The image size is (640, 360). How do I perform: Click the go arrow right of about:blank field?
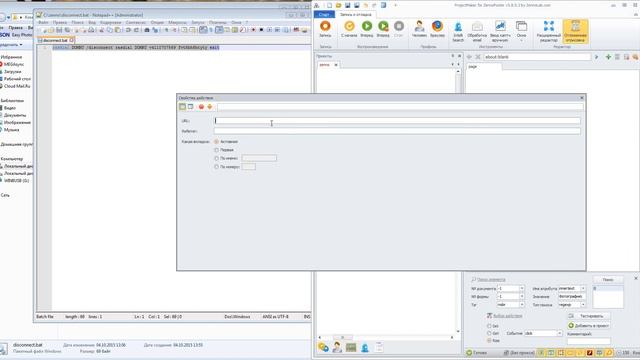[596, 57]
